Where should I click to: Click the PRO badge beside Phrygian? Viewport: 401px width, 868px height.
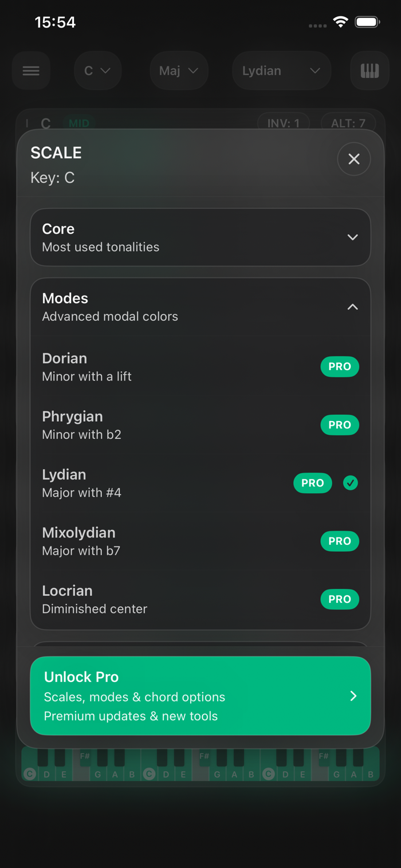coord(340,425)
